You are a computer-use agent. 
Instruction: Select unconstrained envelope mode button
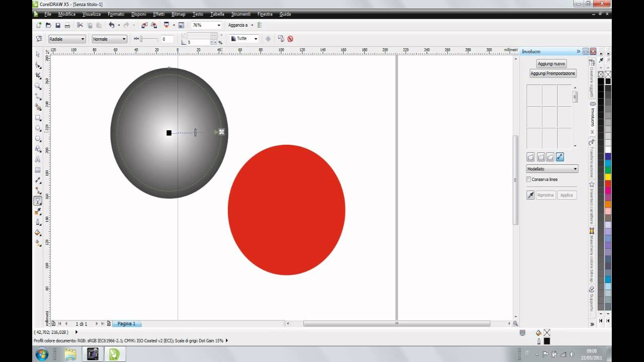tap(560, 157)
